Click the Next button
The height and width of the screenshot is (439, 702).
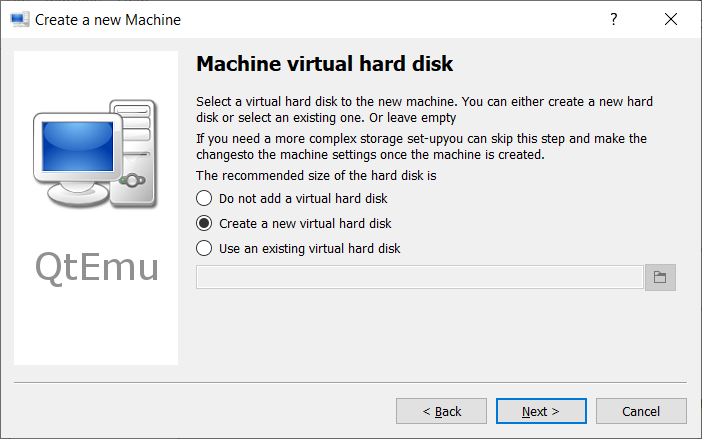(541, 411)
